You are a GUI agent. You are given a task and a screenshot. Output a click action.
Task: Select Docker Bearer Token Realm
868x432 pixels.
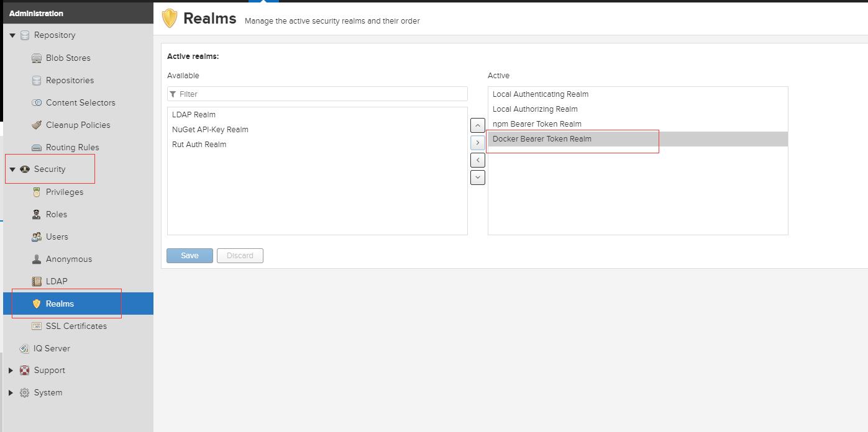point(638,139)
